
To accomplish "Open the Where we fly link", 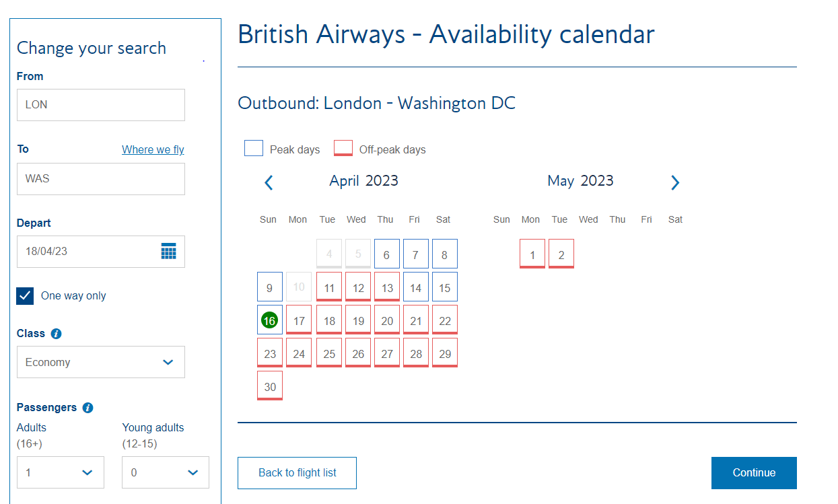I will [x=153, y=149].
